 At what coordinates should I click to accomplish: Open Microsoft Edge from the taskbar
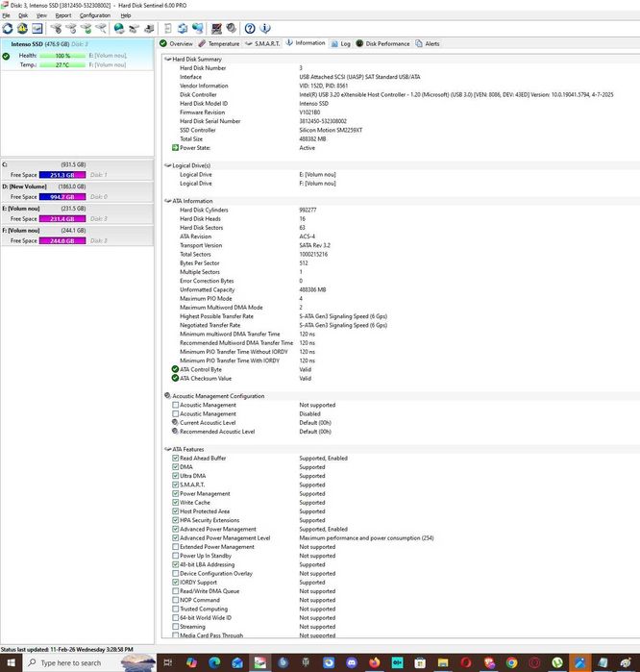[x=214, y=663]
